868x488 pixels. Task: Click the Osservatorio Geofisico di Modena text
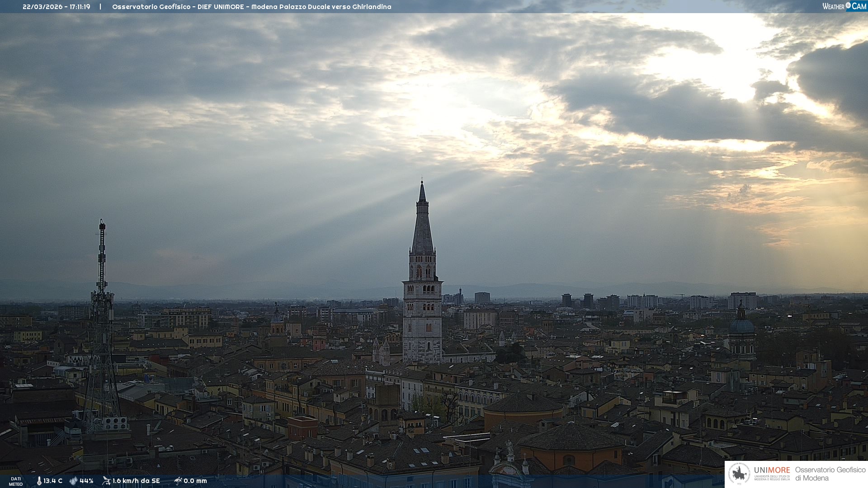[x=830, y=474]
